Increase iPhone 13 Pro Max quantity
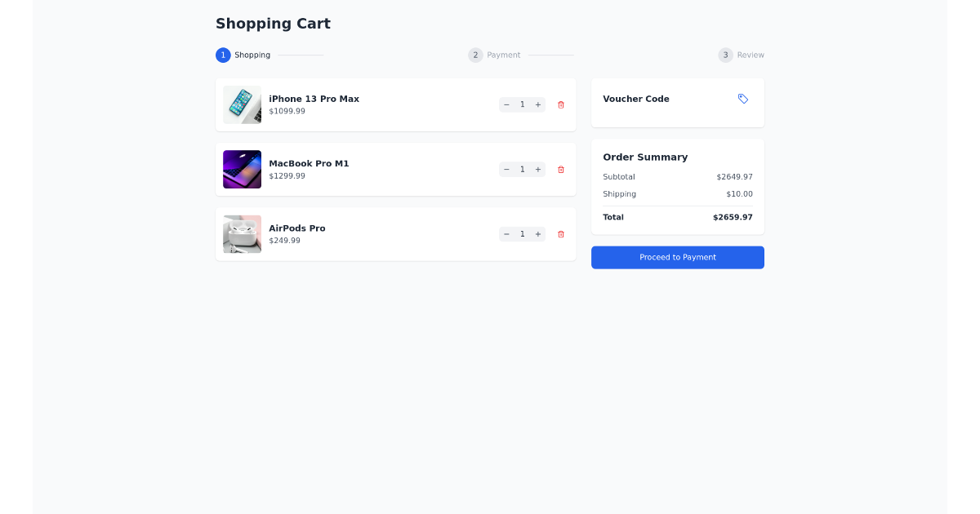 click(537, 104)
